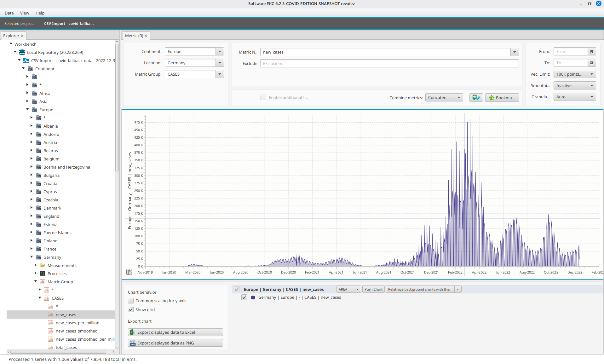
Task: Click the Push Chart button
Action: coord(373,289)
